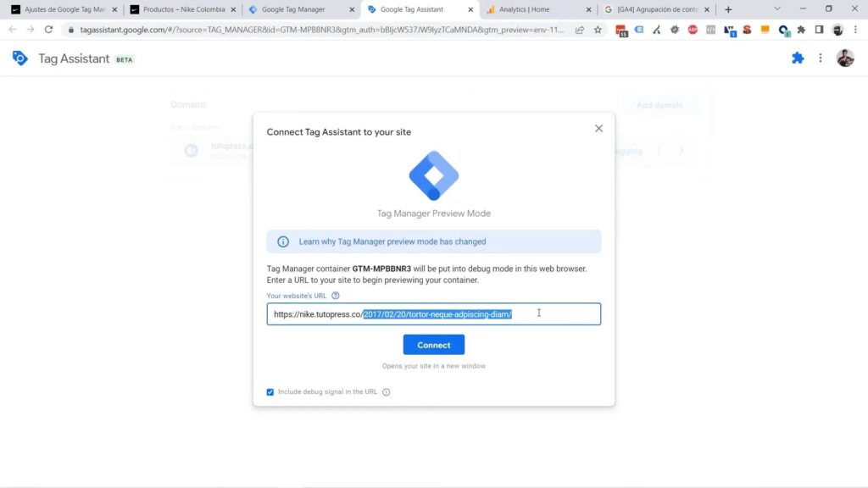Click the Tag Assistant logo in header

point(20,58)
